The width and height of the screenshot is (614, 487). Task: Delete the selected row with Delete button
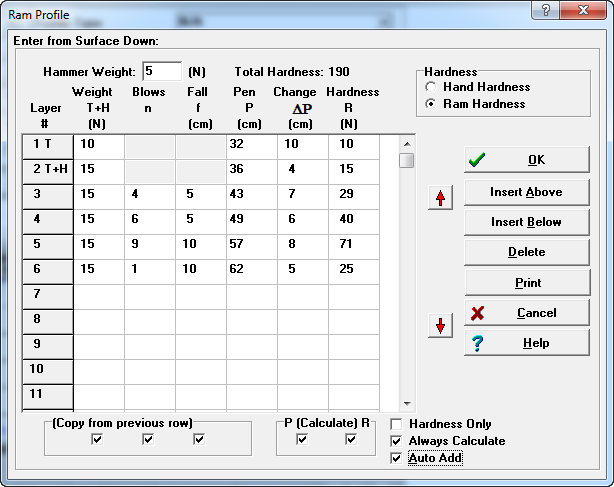point(526,252)
